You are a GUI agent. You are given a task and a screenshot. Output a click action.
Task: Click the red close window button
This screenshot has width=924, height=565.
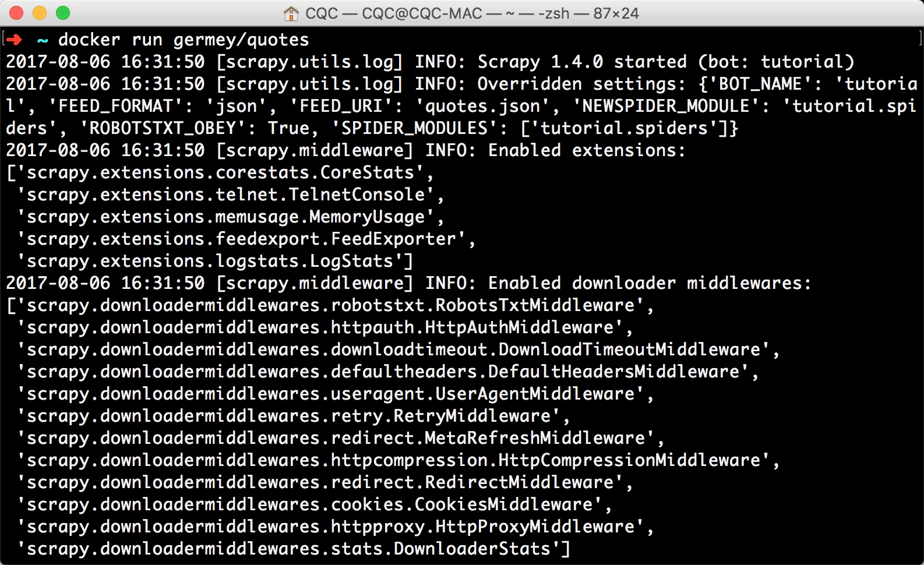click(x=16, y=13)
